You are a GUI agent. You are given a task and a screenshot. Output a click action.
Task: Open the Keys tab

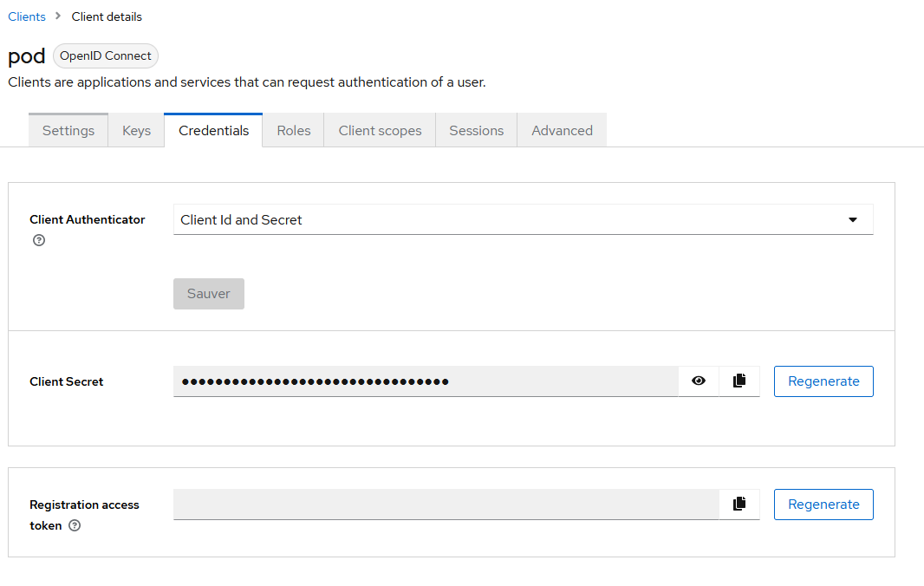(136, 131)
